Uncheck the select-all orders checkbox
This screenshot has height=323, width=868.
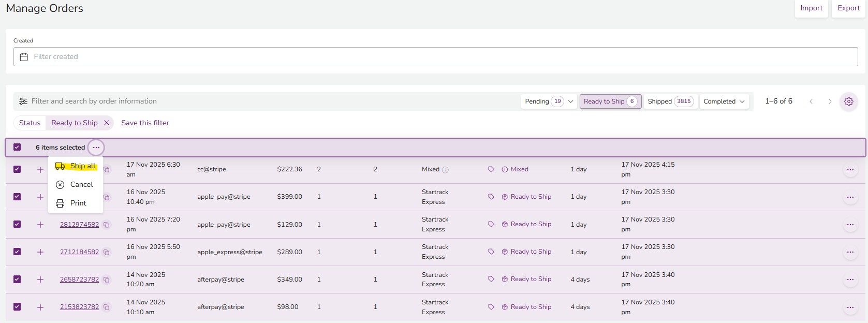click(x=17, y=148)
